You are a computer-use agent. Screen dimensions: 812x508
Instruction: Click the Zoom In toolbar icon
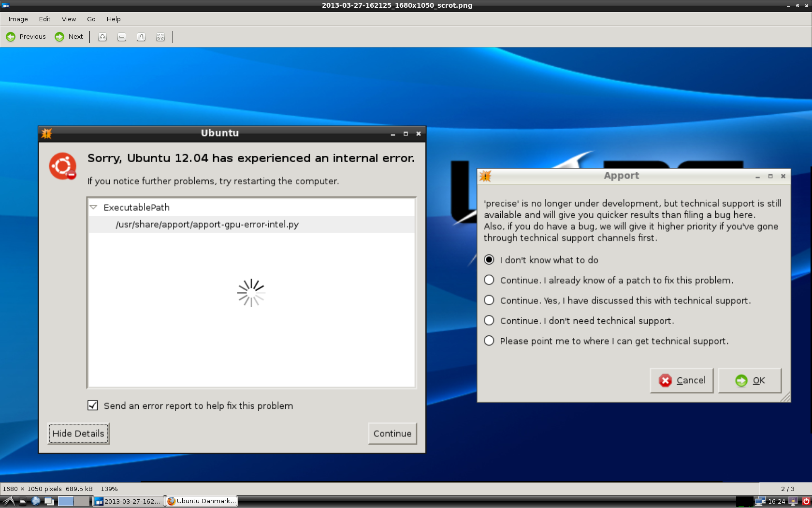102,37
